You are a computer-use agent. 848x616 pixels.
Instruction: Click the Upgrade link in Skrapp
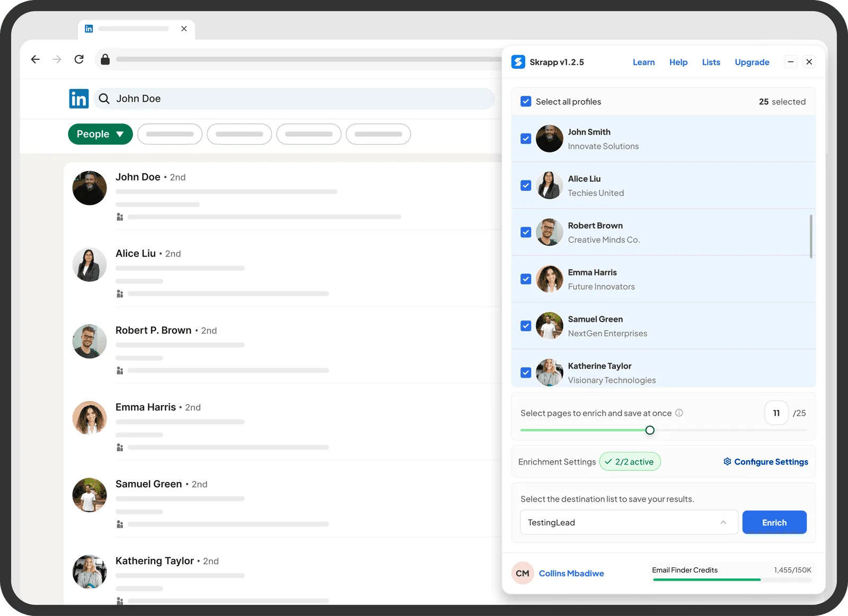pos(752,62)
